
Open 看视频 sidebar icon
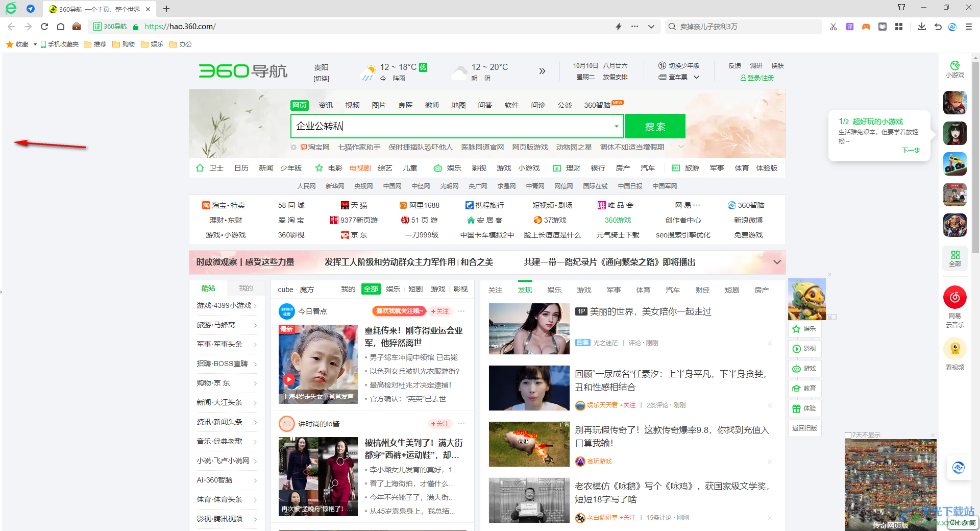(x=955, y=354)
